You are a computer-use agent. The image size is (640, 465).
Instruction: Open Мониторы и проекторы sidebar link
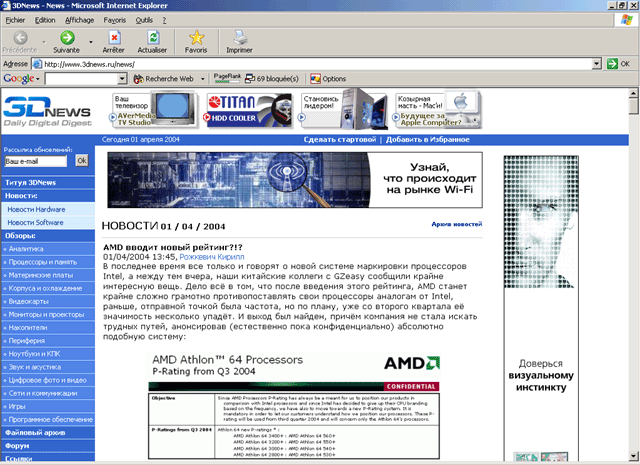tap(48, 314)
